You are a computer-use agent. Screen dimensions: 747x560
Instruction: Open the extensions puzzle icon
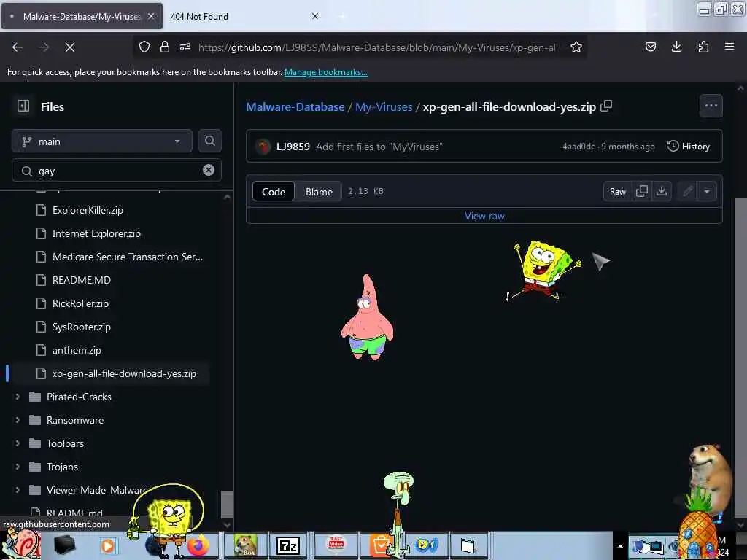pos(703,47)
